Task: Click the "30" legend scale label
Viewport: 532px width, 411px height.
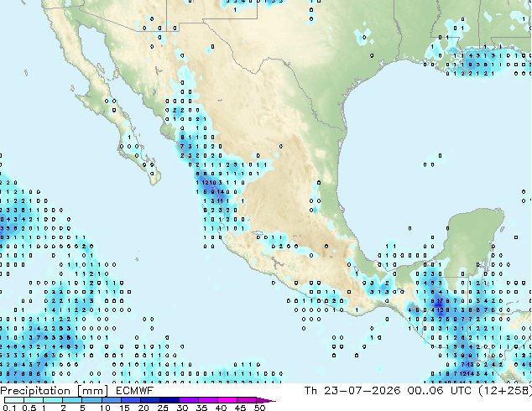Action: click(x=183, y=408)
